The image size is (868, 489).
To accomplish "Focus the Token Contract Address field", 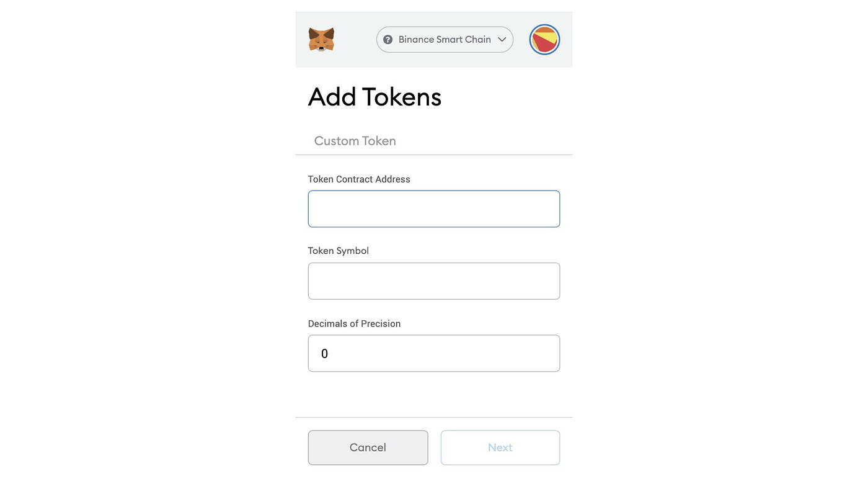I will coord(433,209).
